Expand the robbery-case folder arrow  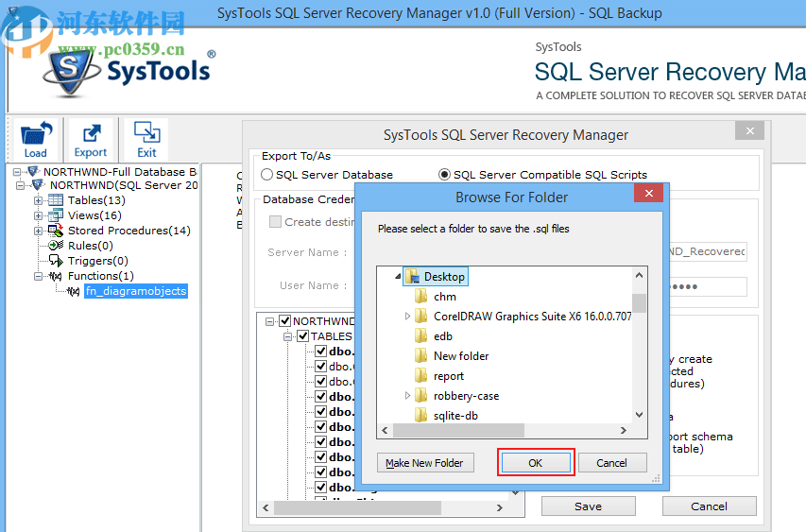[x=407, y=396]
